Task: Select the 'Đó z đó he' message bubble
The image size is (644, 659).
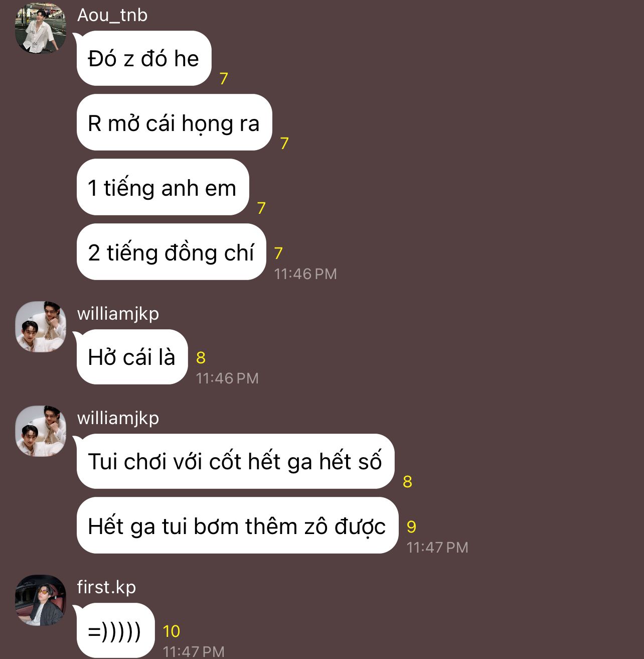Action: (x=143, y=58)
